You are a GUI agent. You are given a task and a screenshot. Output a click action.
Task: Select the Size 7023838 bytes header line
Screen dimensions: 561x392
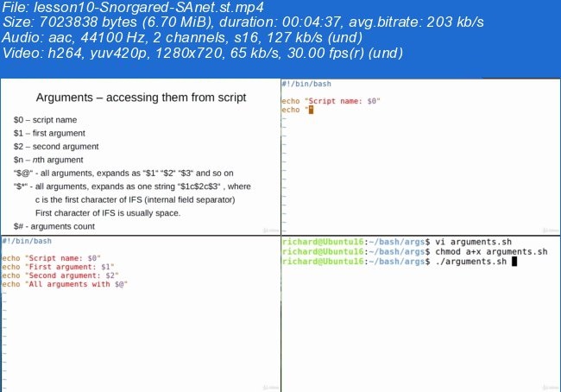click(x=243, y=22)
